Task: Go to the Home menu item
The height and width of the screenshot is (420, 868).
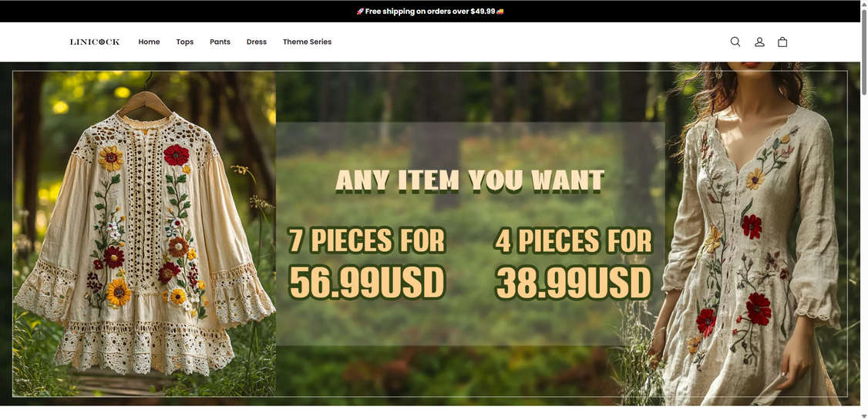Action: pyautogui.click(x=149, y=42)
